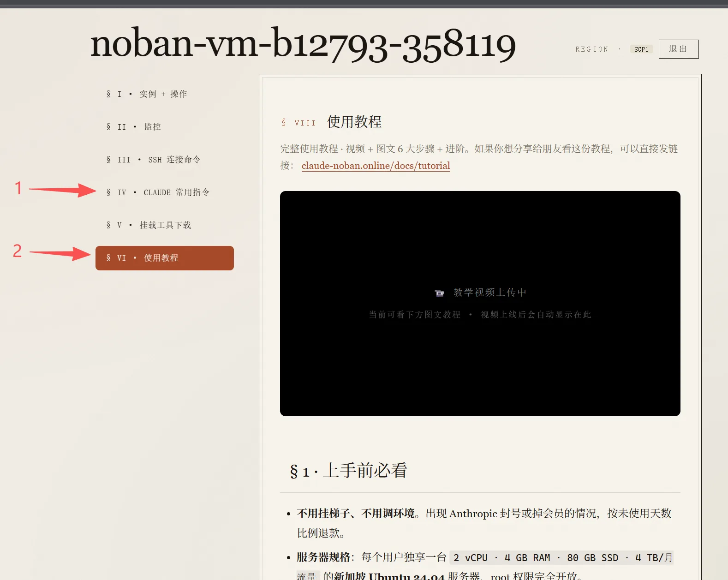Click the § symbol beside VIII
The width and height of the screenshot is (728, 580).
pyautogui.click(x=284, y=122)
